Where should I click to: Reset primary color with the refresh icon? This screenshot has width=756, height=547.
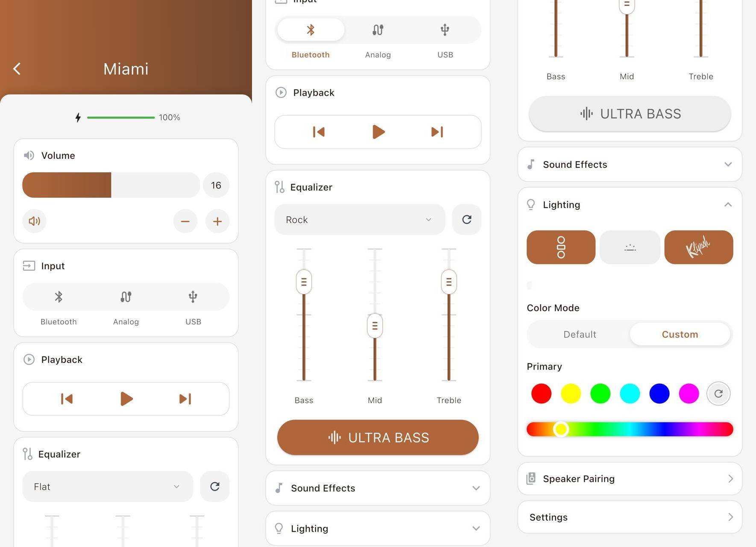tap(718, 394)
